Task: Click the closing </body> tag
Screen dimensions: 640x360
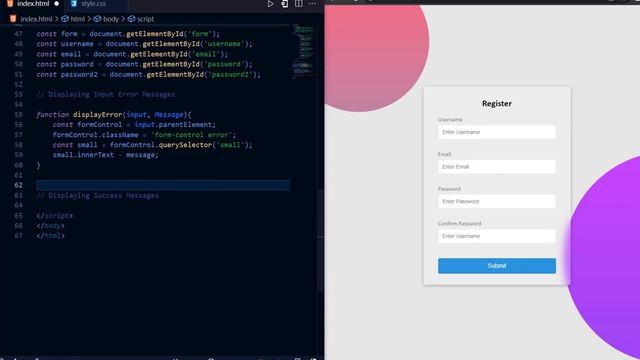Action: click(50, 226)
